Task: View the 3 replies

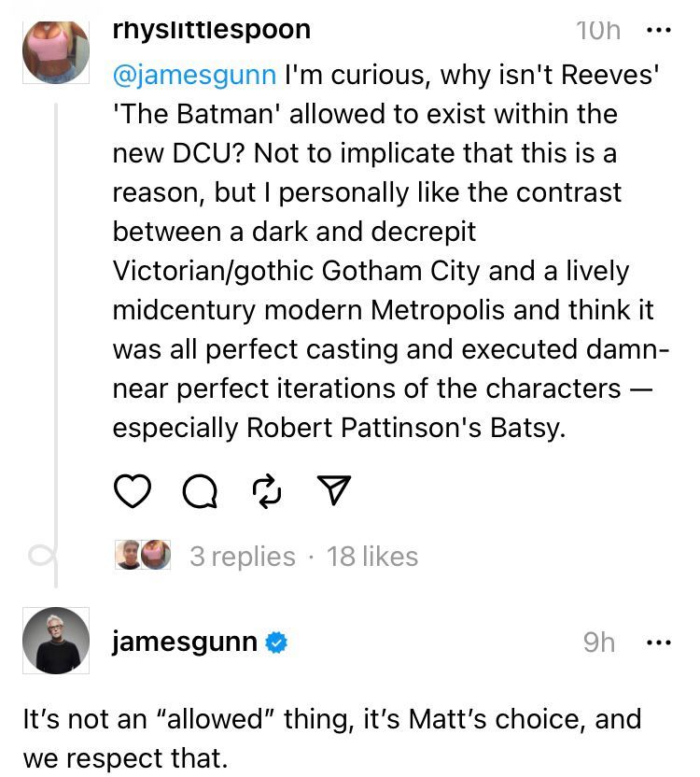Action: (242, 557)
